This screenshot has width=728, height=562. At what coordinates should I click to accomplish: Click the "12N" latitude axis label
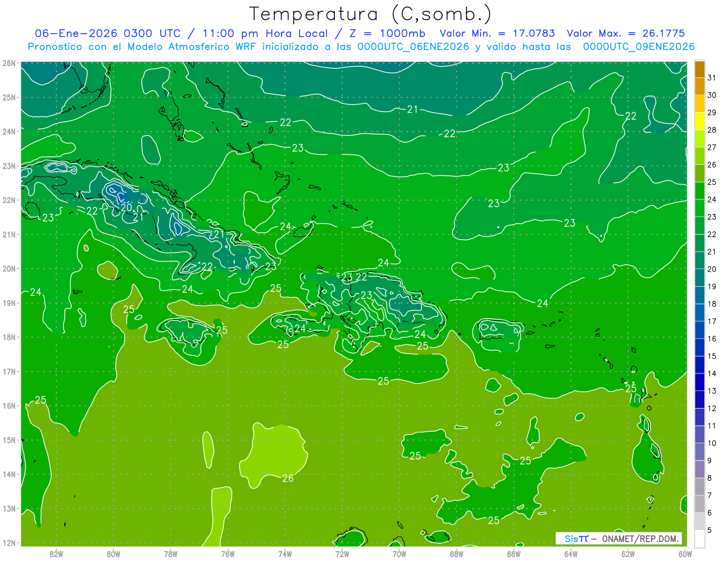click(x=9, y=543)
